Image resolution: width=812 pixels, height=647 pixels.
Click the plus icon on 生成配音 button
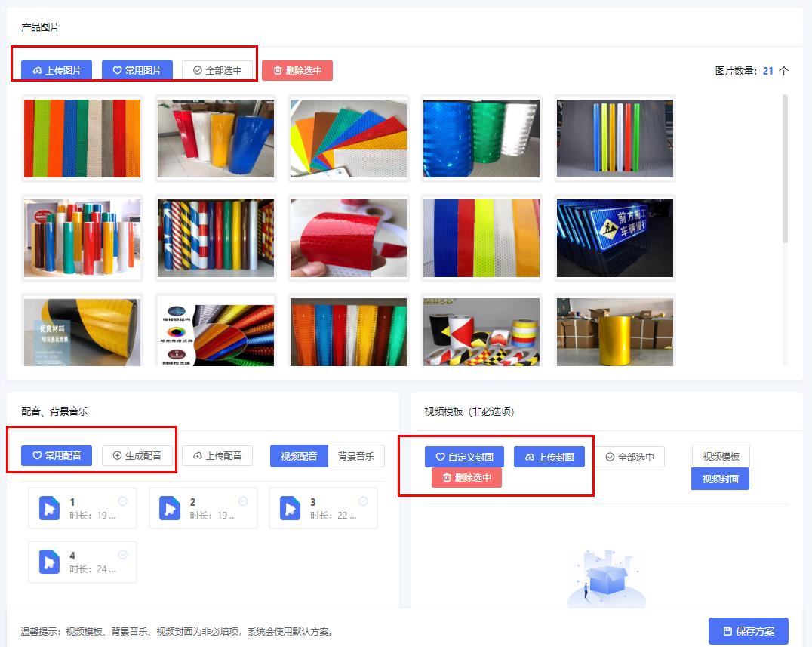[x=117, y=454]
